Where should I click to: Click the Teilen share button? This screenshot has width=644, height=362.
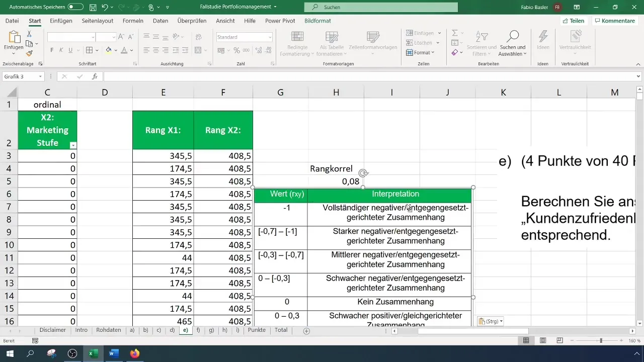(574, 21)
